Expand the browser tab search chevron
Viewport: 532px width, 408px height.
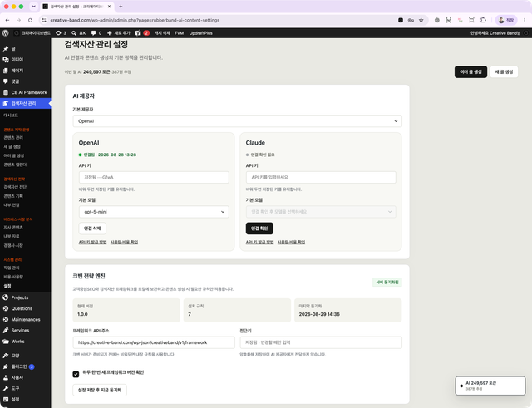pyautogui.click(x=33, y=7)
